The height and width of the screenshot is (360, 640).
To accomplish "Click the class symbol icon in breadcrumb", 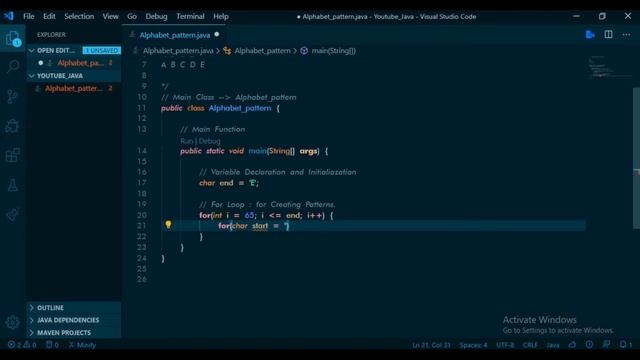I will click(x=227, y=51).
